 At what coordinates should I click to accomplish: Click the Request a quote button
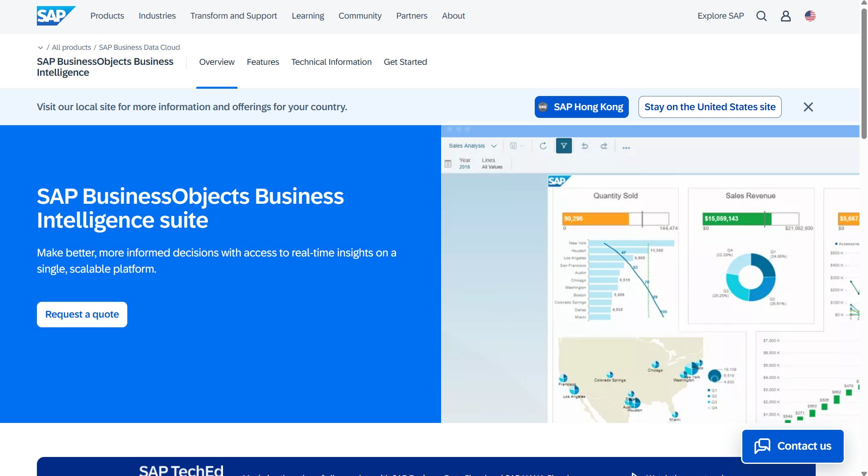click(x=82, y=314)
